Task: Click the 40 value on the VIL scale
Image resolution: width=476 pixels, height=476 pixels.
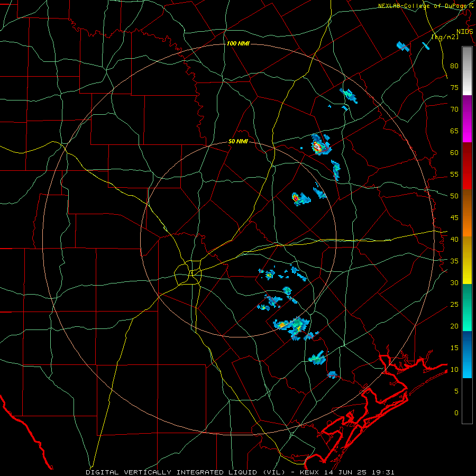Action: [x=454, y=240]
